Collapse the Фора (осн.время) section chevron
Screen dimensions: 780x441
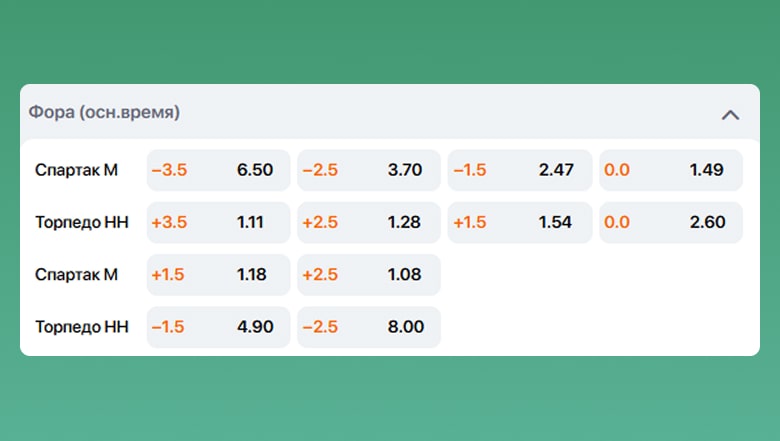coord(730,115)
